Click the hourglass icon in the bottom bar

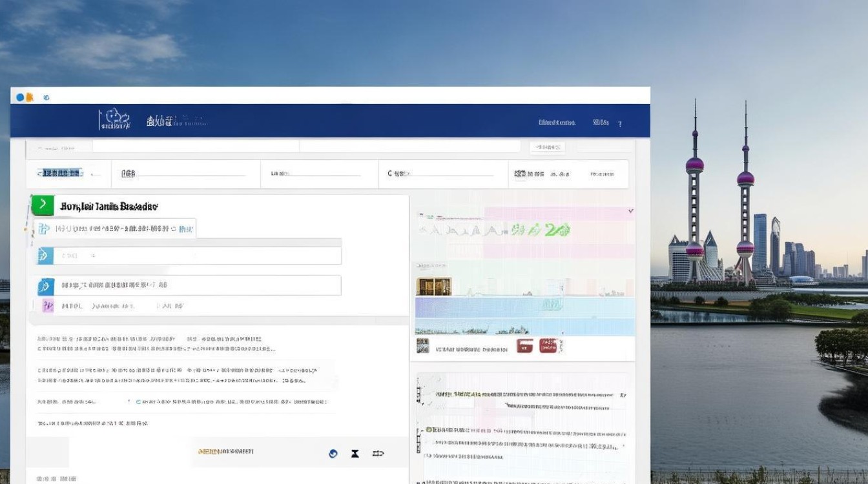[x=355, y=454]
